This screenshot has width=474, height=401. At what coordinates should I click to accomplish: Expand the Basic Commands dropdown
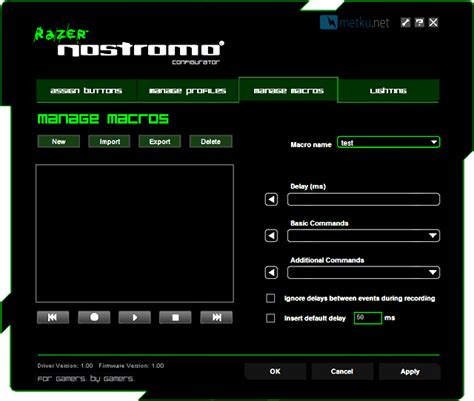[363, 236]
